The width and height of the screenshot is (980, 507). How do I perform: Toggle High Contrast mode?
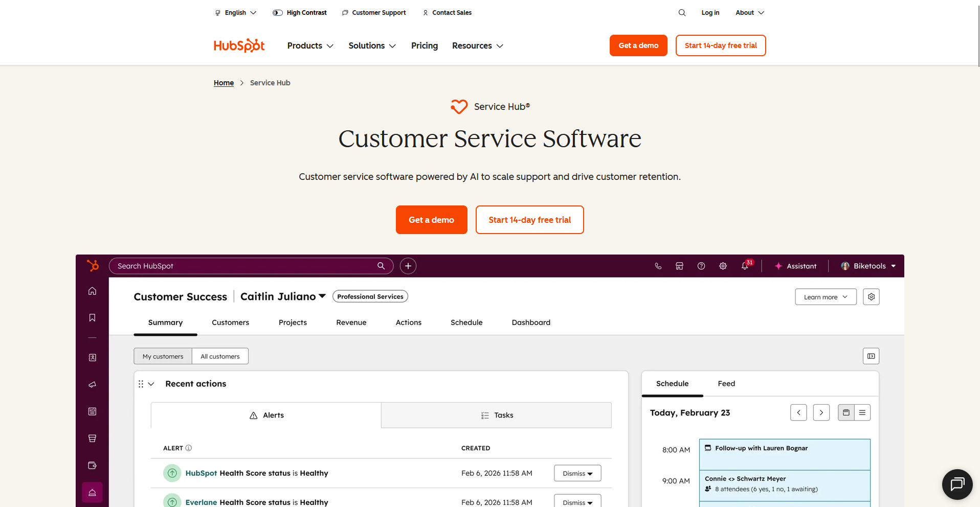click(x=300, y=13)
